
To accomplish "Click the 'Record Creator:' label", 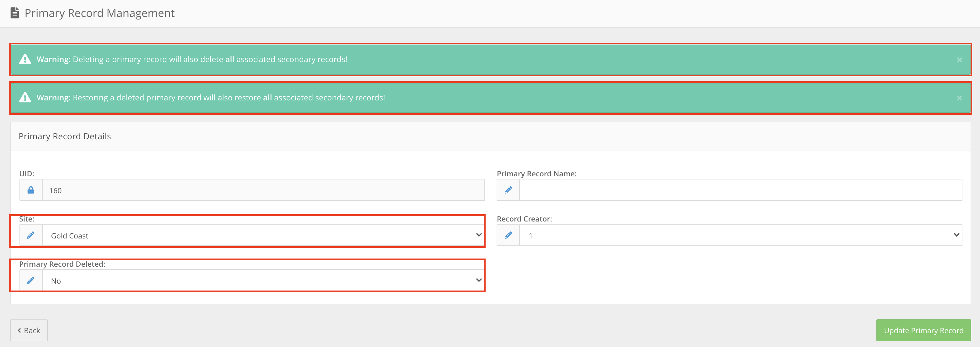I will point(524,219).
